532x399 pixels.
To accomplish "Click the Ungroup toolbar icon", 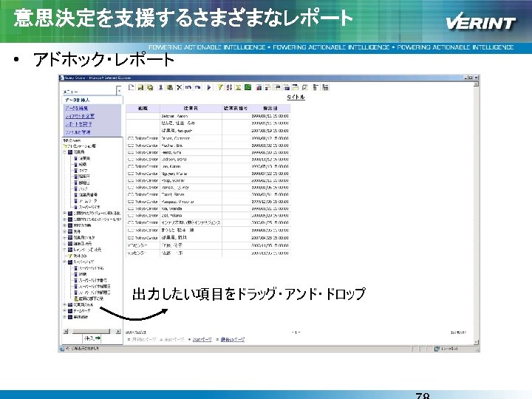I will coord(287,87).
